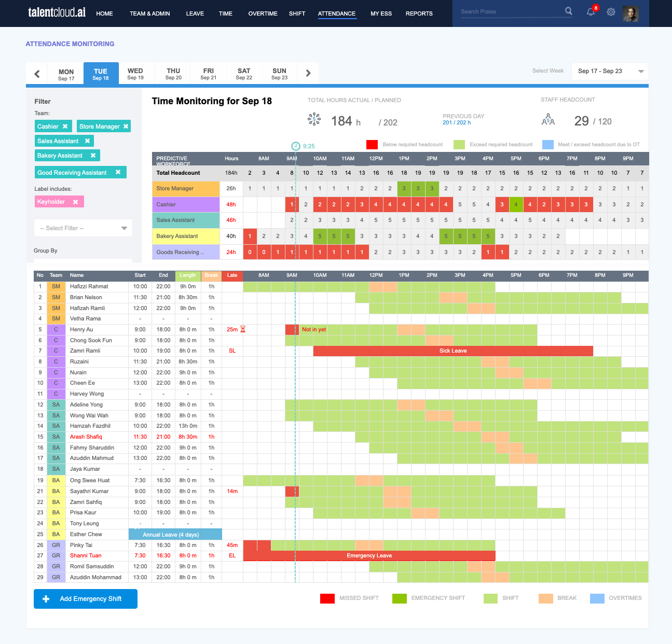Viewport: 672px width, 644px height.
Task: Open the TEAM & ADMIN menu
Action: tap(150, 13)
